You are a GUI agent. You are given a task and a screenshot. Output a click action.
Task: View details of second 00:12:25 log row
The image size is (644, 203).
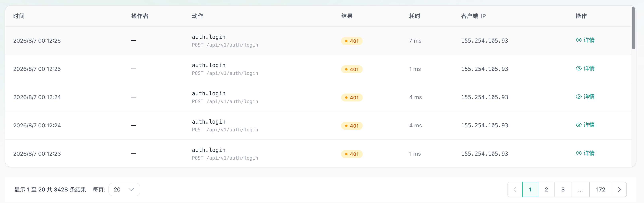(x=585, y=68)
